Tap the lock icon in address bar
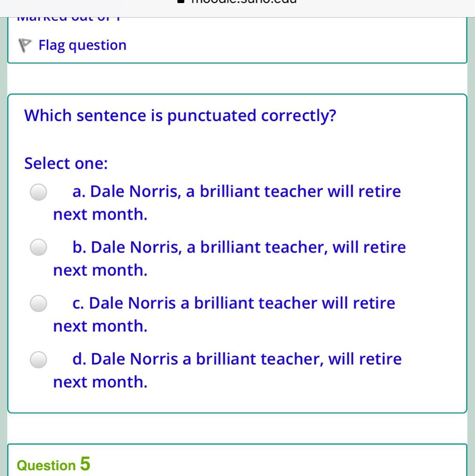475x476 pixels. (181, 2)
